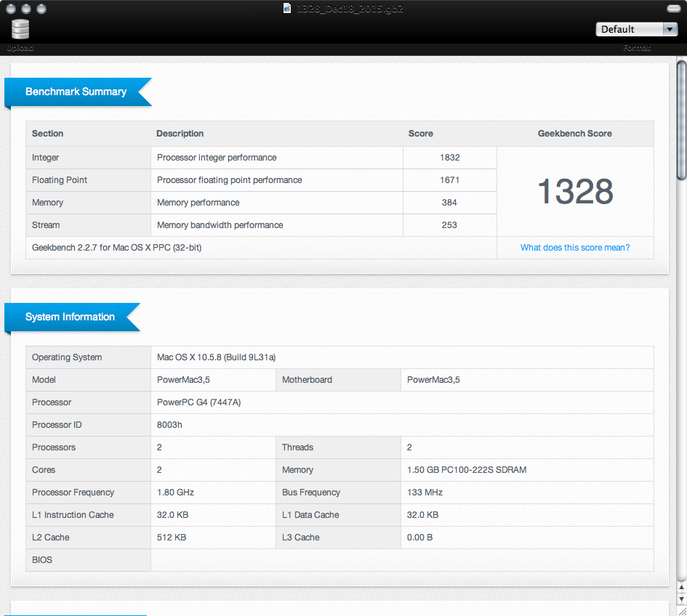
Task: Click the Threads label
Action: 297,447
